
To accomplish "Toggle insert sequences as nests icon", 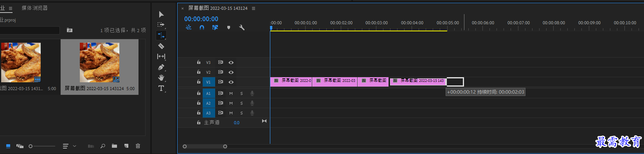I will click(189, 27).
